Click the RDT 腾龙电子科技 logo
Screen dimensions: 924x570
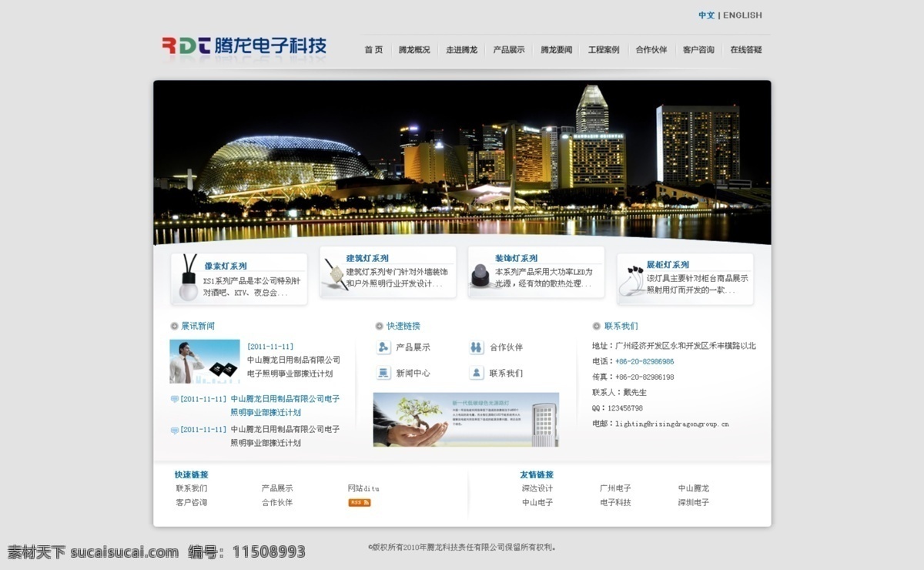[244, 45]
